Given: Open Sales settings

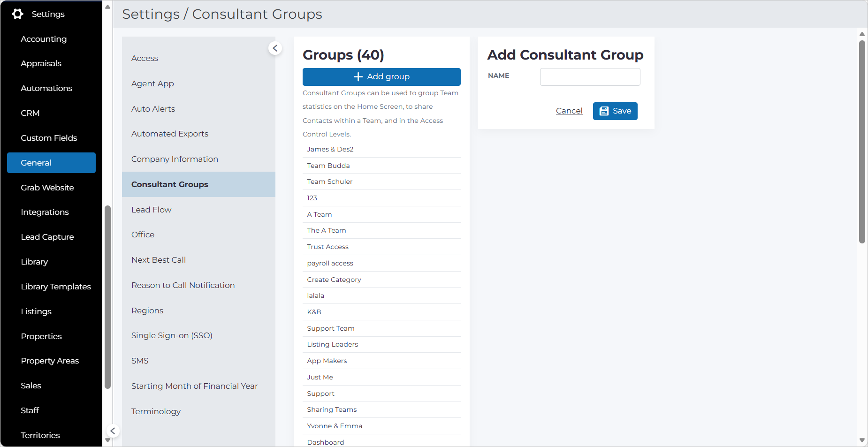Looking at the screenshot, I should 31,386.
